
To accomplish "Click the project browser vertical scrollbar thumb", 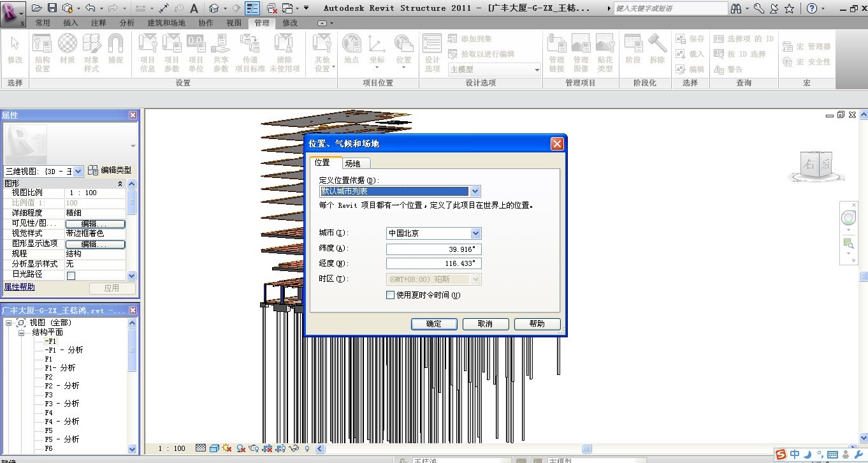I will pyautogui.click(x=133, y=350).
